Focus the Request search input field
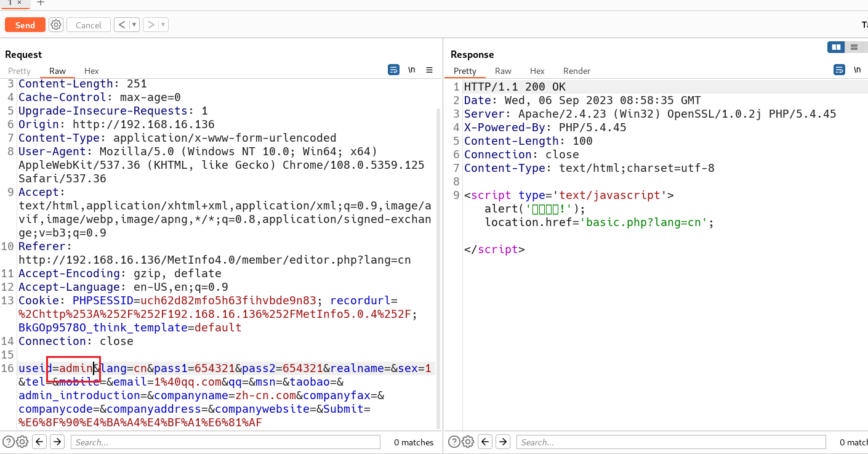Viewport: 868px width, 454px height. pyautogui.click(x=225, y=442)
